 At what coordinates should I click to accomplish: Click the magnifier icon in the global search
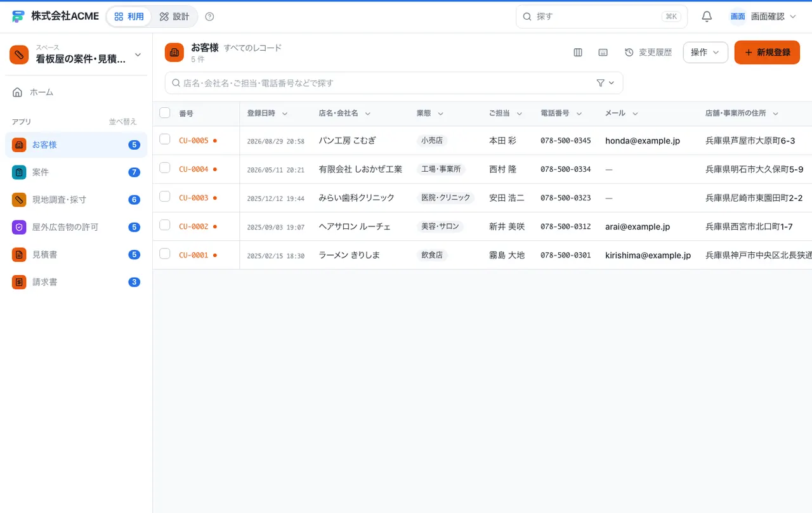tap(527, 16)
